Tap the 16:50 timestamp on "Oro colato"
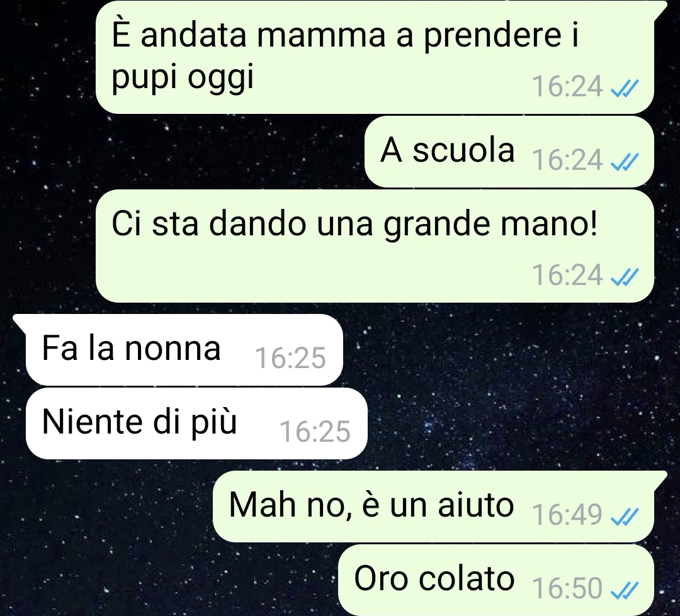The image size is (680, 616). tap(567, 589)
